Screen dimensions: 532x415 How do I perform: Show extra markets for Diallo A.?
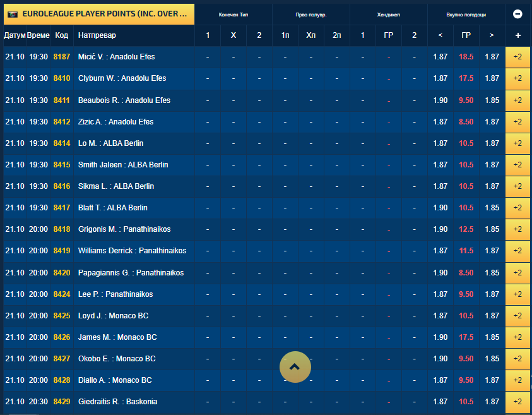(517, 380)
